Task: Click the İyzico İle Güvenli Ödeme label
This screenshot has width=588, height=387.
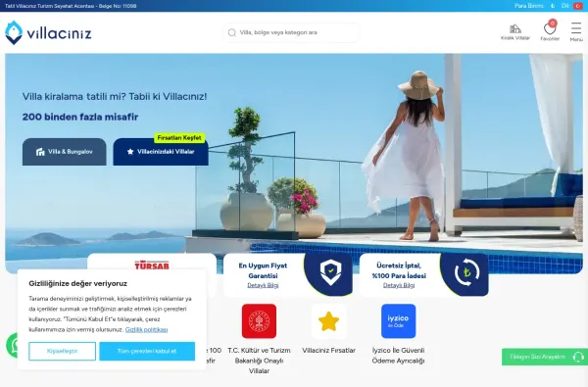Action: [398, 356]
